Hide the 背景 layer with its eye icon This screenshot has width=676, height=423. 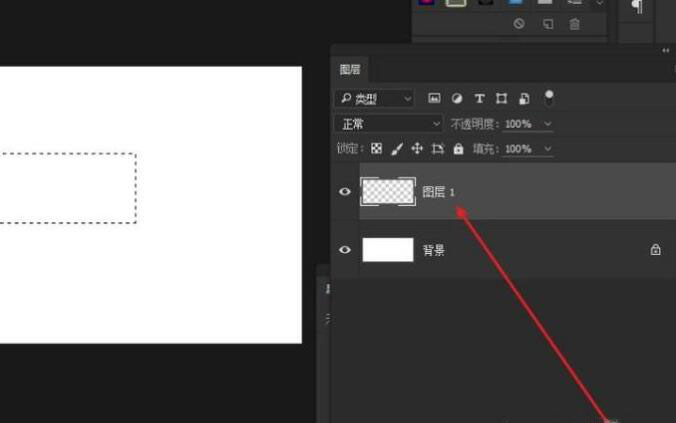345,250
